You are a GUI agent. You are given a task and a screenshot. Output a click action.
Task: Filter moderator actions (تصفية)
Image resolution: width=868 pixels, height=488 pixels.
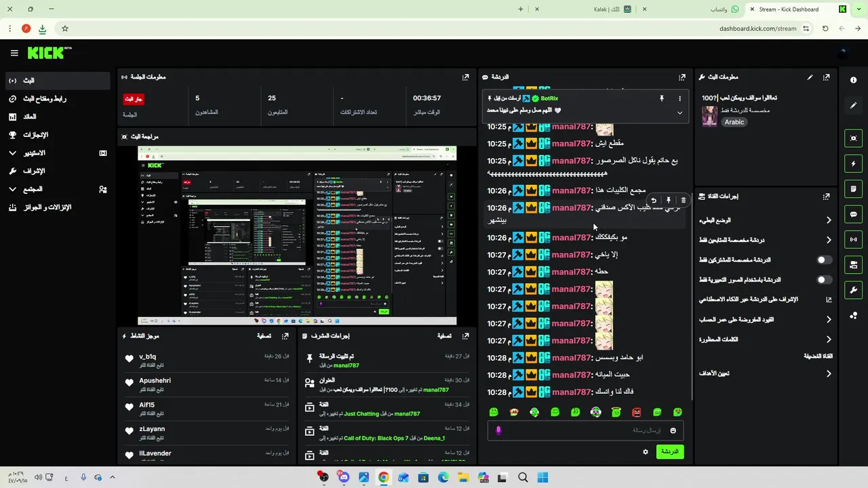tap(444, 336)
